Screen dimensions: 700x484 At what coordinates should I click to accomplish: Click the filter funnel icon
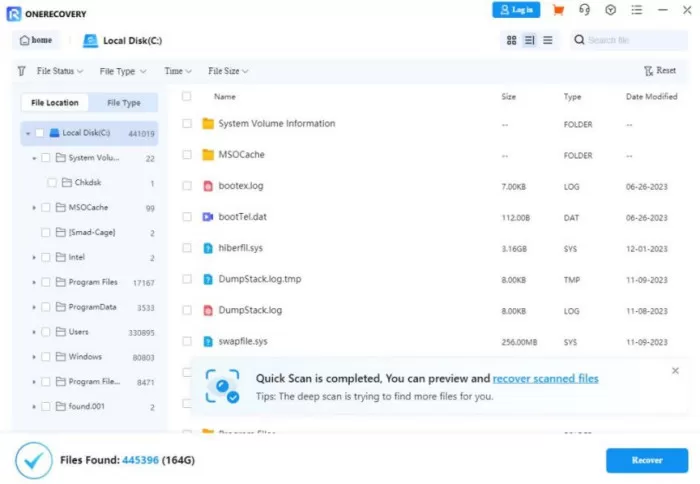(x=21, y=71)
